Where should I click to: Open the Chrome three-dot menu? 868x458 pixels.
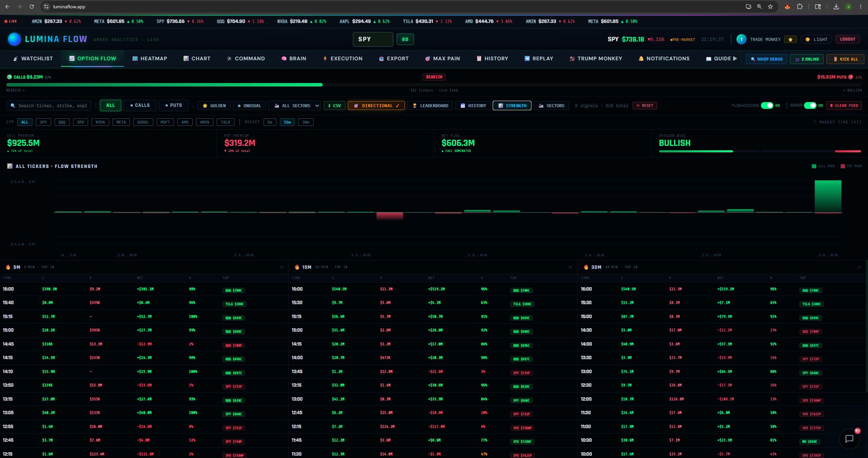tap(861, 6)
